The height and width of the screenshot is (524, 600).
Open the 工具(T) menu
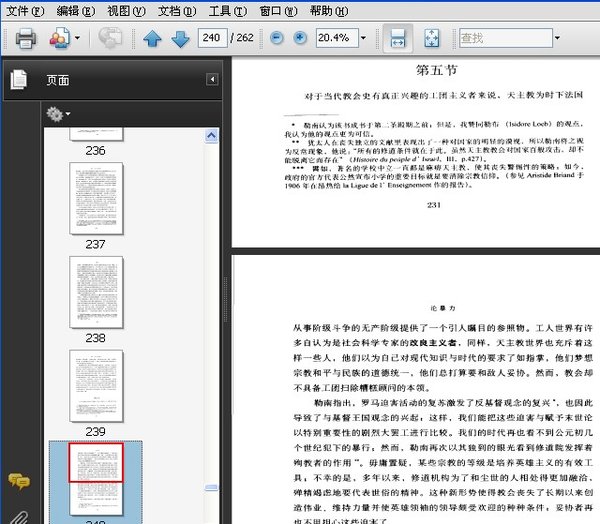(228, 11)
